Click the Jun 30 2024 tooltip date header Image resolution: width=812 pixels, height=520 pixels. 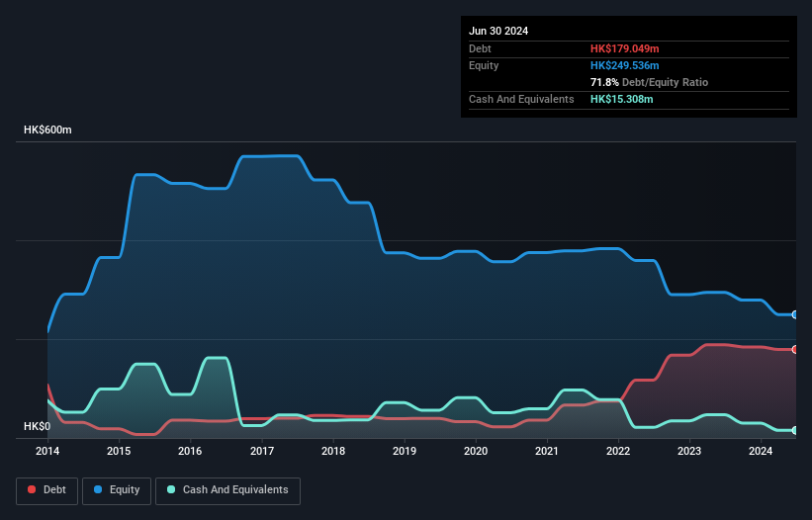point(498,31)
